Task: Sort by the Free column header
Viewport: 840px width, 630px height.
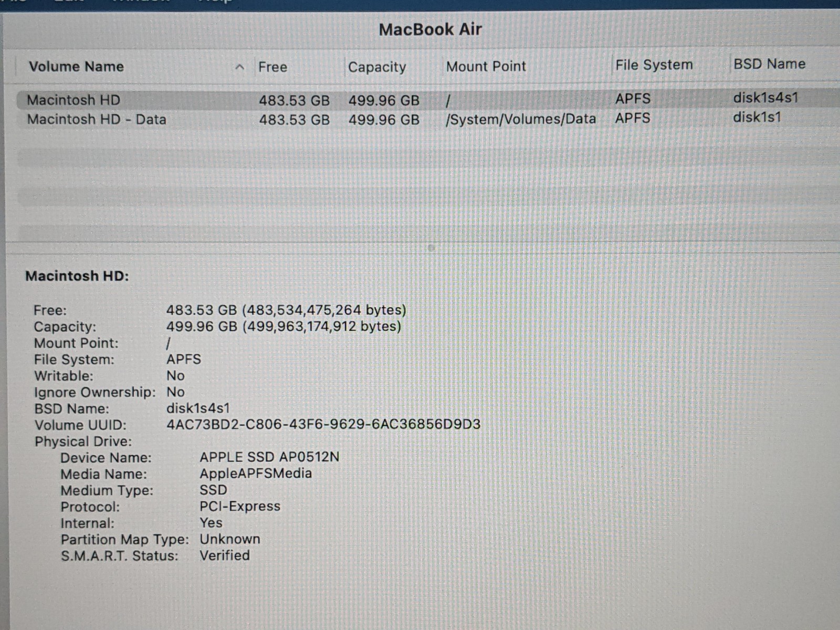Action: [x=272, y=67]
